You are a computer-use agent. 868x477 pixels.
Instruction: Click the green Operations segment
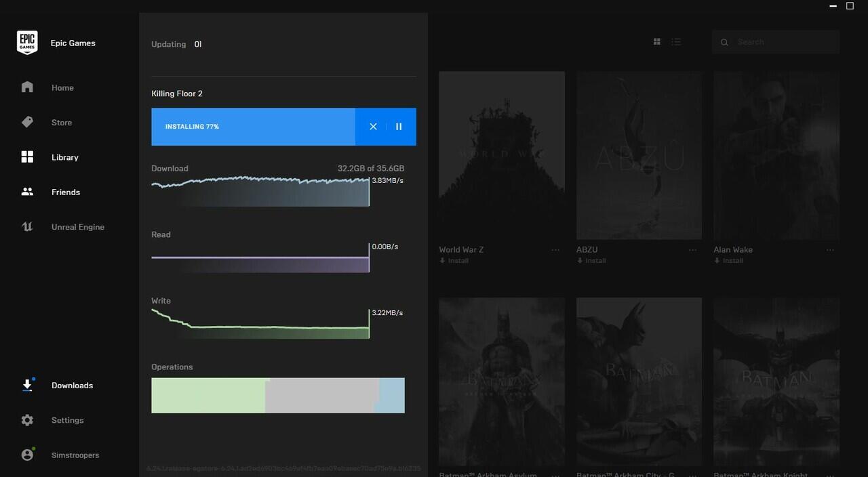coord(208,396)
